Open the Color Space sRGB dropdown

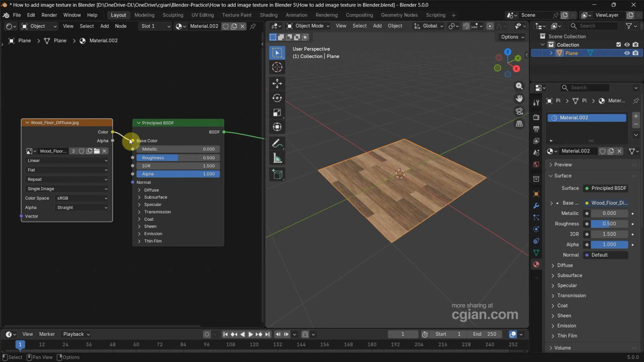click(x=82, y=198)
